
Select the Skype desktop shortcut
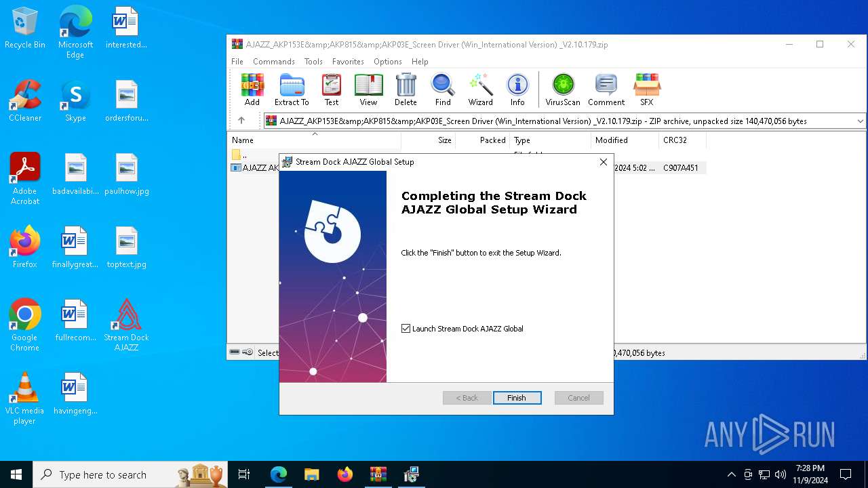point(75,101)
